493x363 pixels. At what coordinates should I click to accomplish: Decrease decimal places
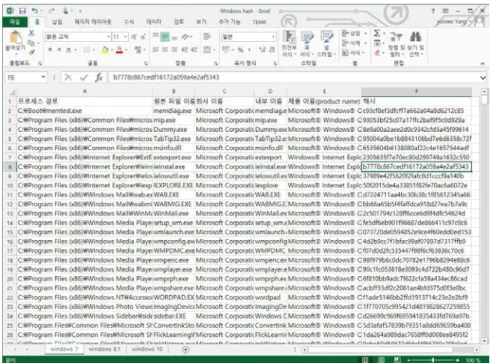click(x=272, y=50)
